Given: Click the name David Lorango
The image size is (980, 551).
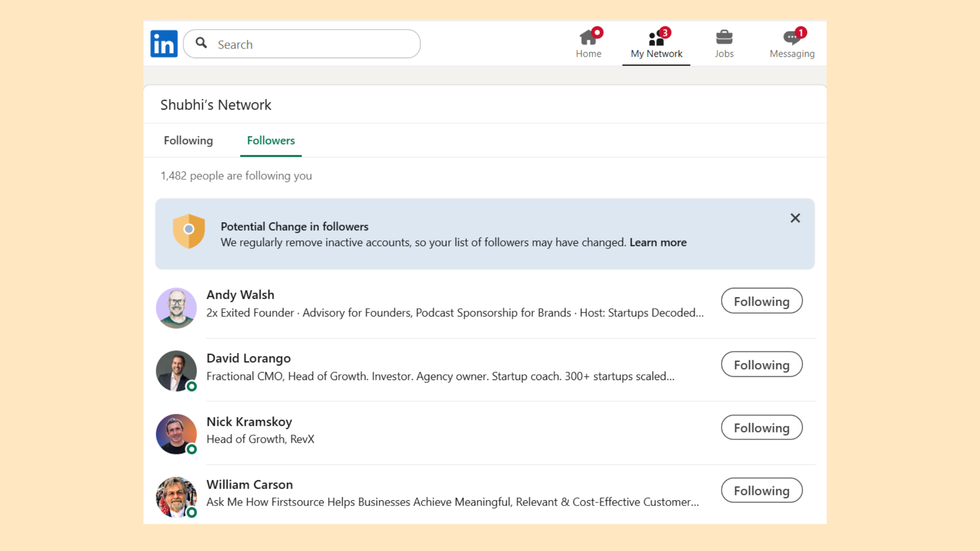Looking at the screenshot, I should click(248, 358).
